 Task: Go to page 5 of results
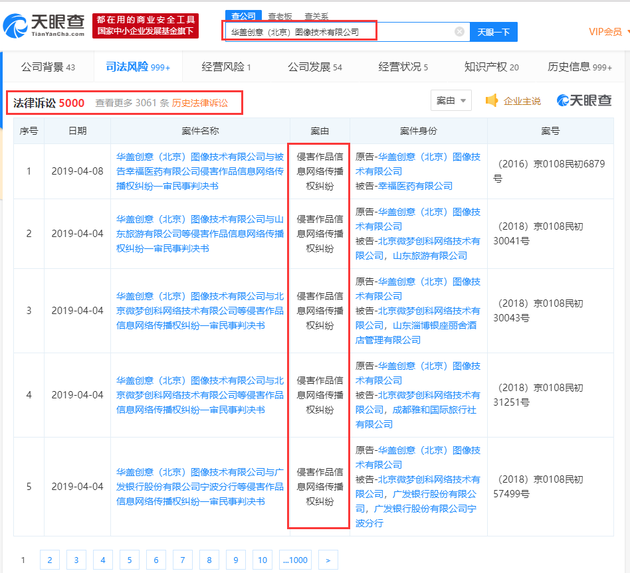(129, 560)
